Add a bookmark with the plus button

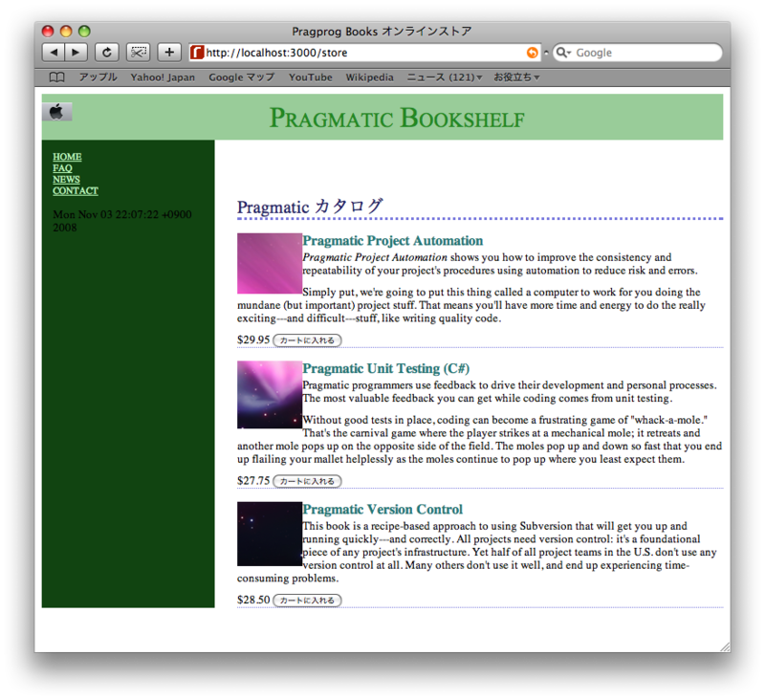pos(169,53)
